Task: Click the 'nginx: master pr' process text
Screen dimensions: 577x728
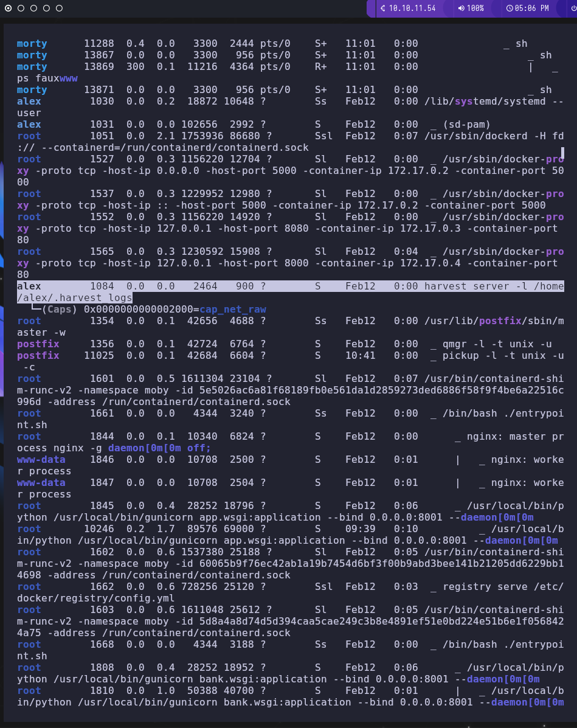Action: coord(515,437)
